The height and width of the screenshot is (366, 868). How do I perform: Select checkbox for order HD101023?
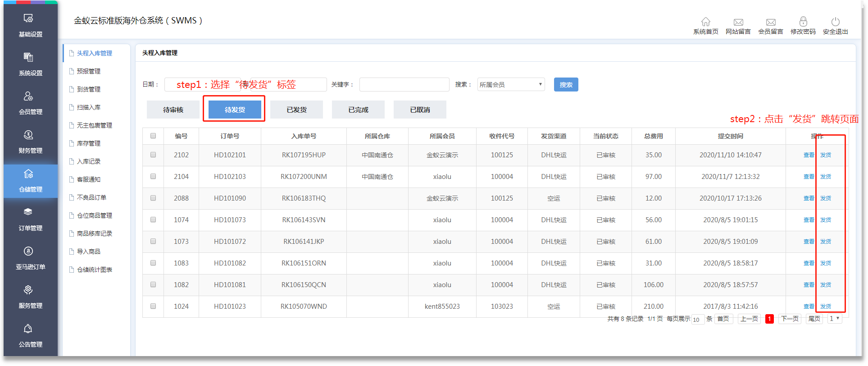[x=153, y=306]
